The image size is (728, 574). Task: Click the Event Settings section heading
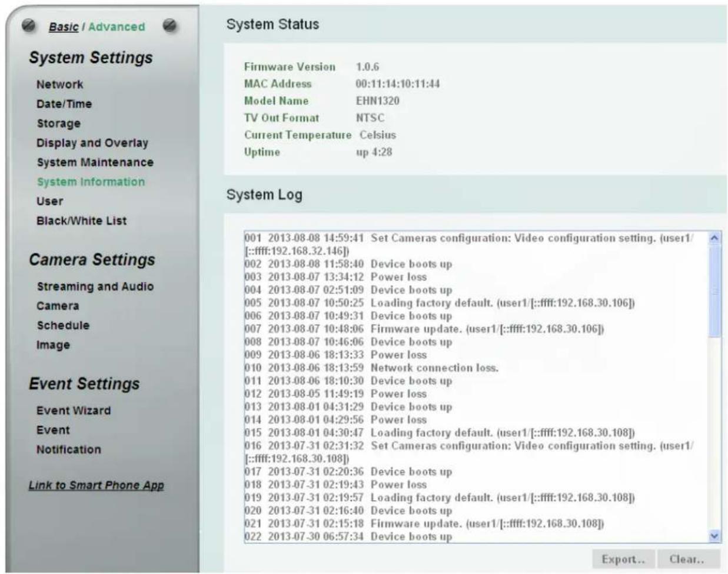(x=84, y=384)
